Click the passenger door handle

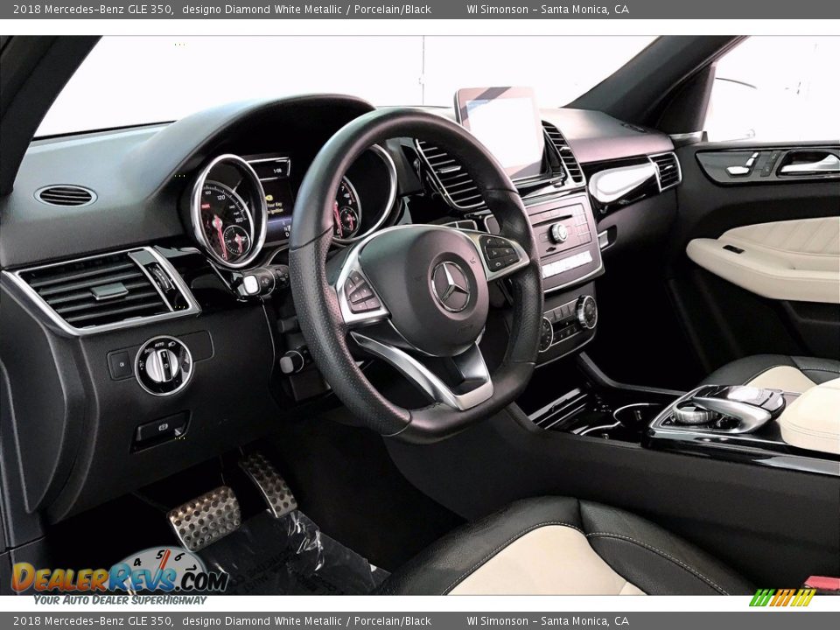(808, 163)
